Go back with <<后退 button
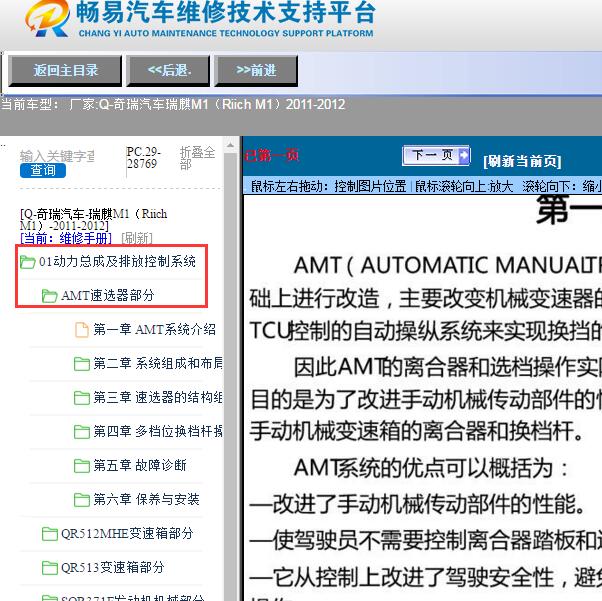The height and width of the screenshot is (601, 602). tap(168, 71)
